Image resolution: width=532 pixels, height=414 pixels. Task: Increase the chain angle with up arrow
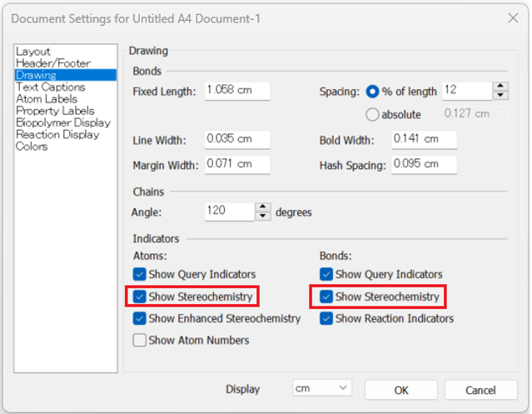pyautogui.click(x=263, y=207)
